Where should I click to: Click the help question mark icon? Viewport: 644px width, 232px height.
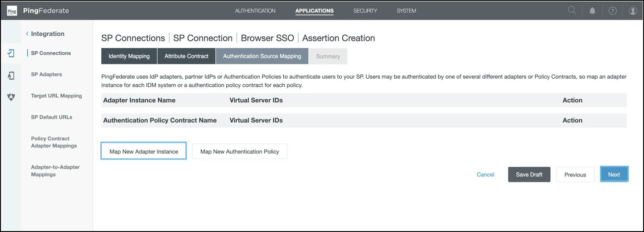click(612, 11)
